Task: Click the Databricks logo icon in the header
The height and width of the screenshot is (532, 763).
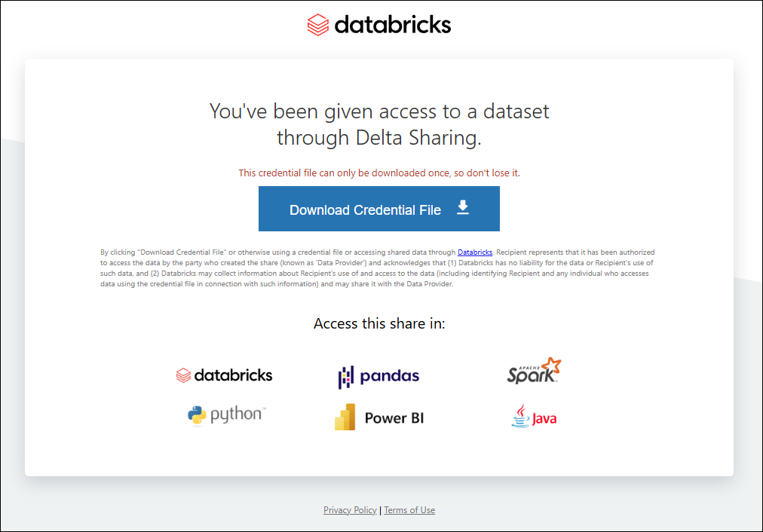Action: [x=317, y=25]
